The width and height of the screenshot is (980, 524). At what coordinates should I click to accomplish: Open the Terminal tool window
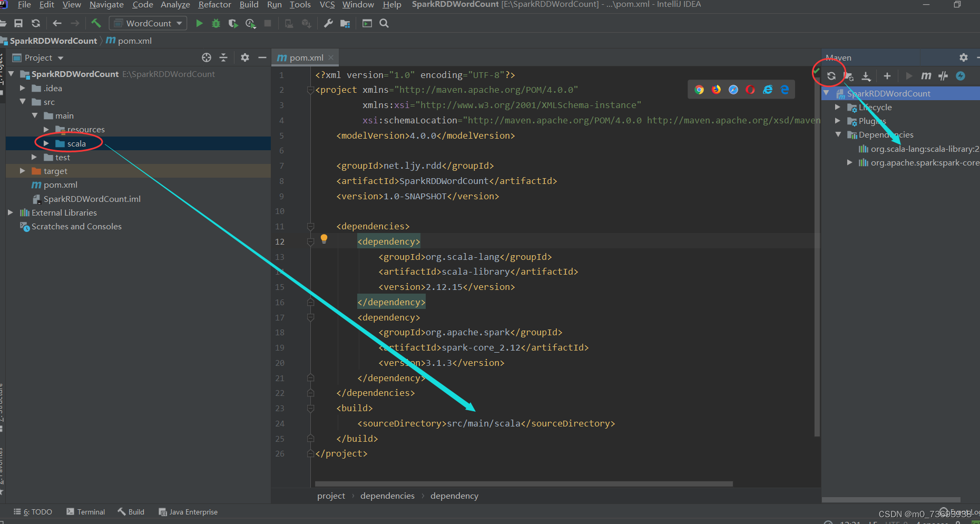tap(85, 512)
